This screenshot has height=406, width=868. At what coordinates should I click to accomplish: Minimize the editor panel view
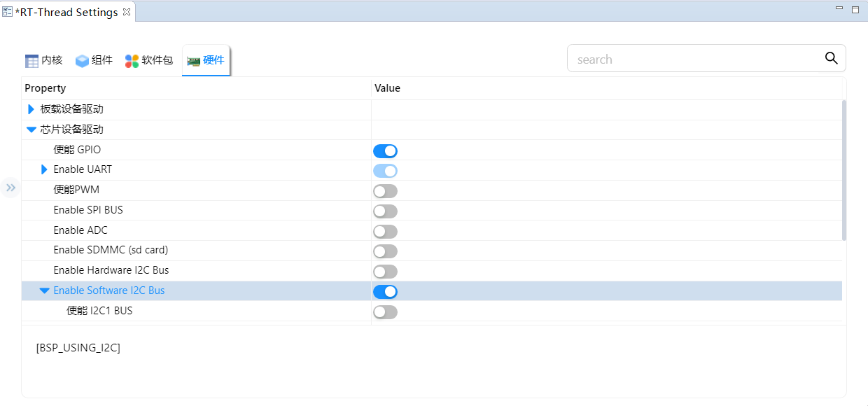839,8
